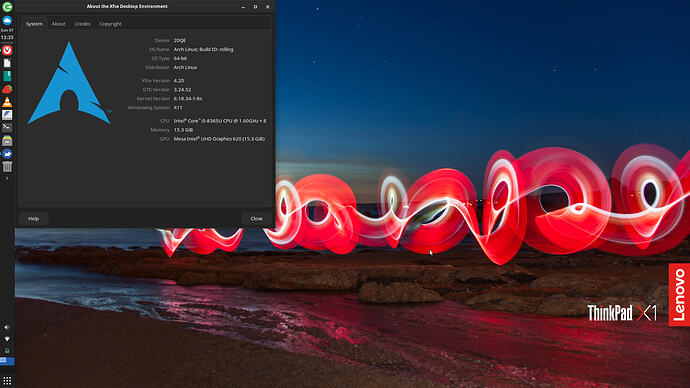Close window via title bar X
The height and width of the screenshot is (388, 690).
268,7
